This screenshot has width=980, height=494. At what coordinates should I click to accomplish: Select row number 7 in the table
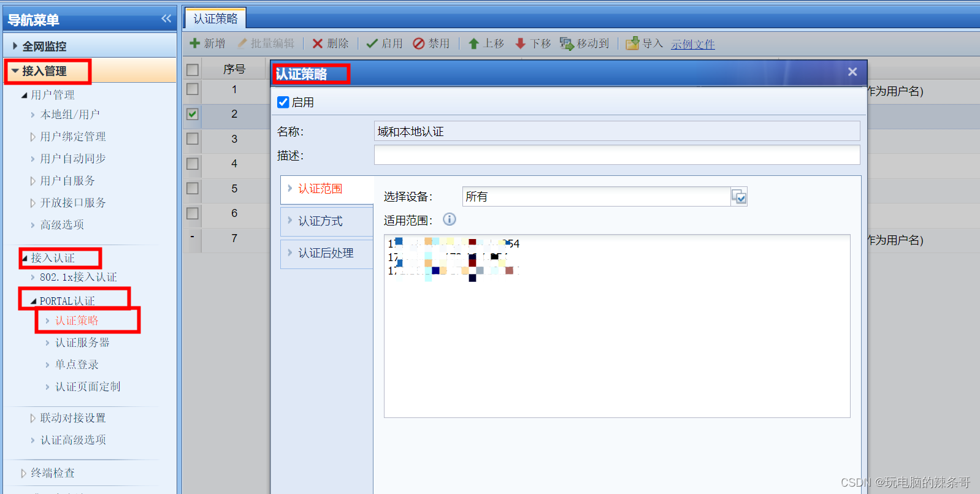234,238
